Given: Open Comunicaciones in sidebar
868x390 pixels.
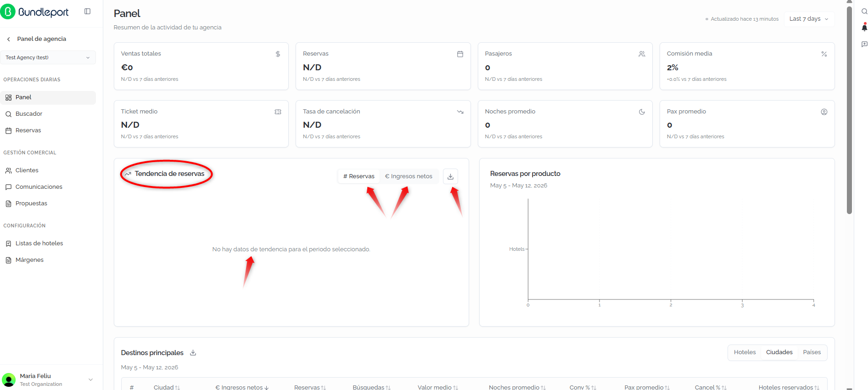Looking at the screenshot, I should pyautogui.click(x=48, y=187).
